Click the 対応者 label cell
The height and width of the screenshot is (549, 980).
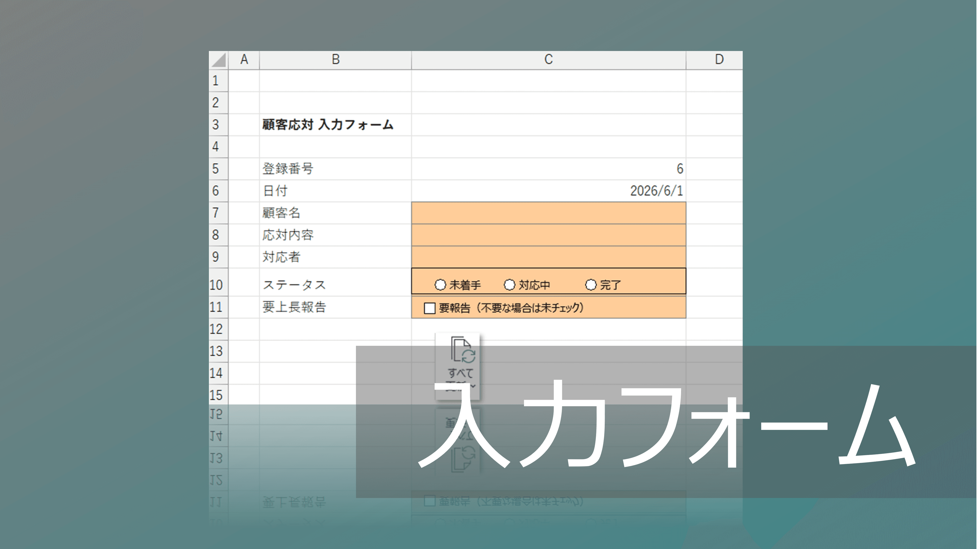pos(335,257)
